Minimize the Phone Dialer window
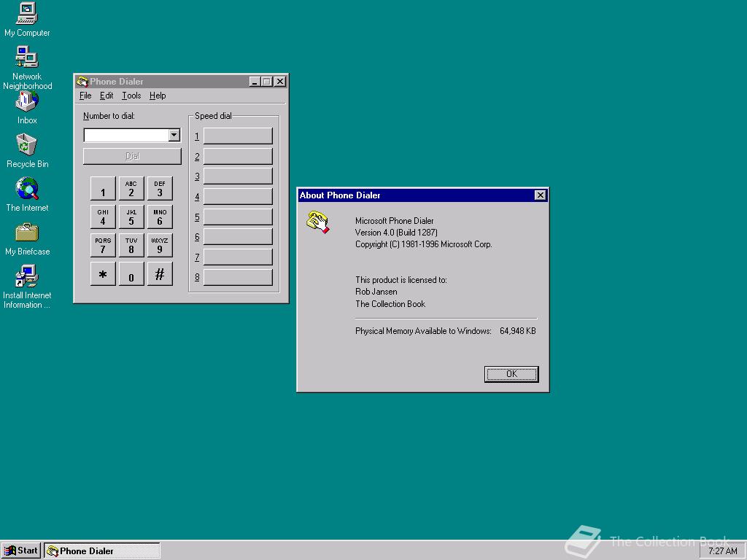The height and width of the screenshot is (560, 747). [x=255, y=82]
